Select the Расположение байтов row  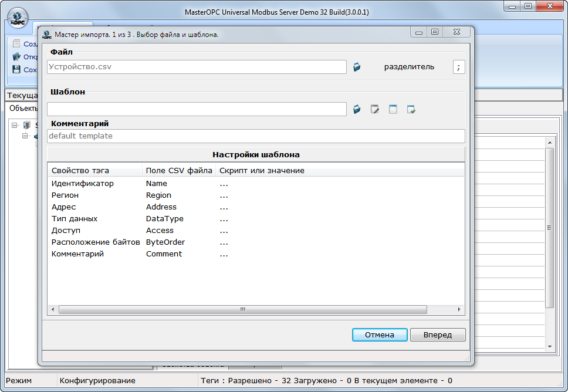click(256, 242)
